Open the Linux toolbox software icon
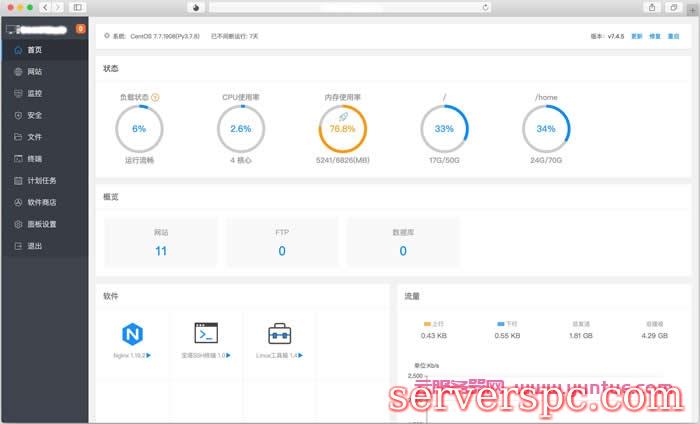The width and height of the screenshot is (700, 424). tap(280, 334)
